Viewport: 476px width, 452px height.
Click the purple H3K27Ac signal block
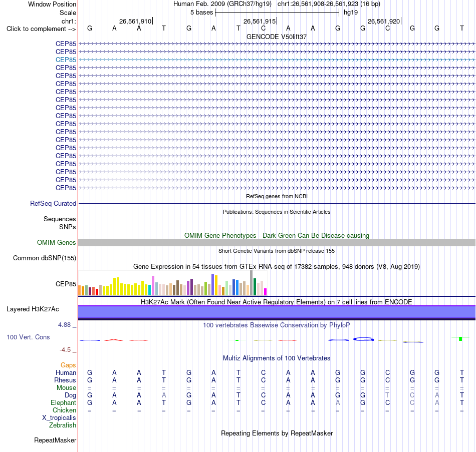coord(277,312)
